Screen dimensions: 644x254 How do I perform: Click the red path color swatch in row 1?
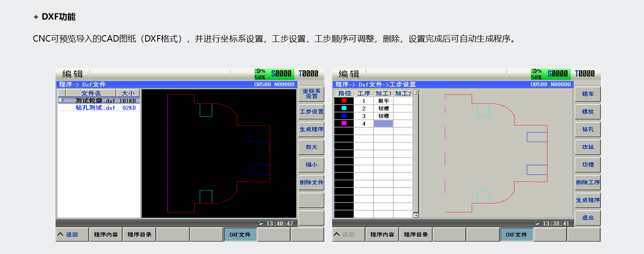point(344,101)
